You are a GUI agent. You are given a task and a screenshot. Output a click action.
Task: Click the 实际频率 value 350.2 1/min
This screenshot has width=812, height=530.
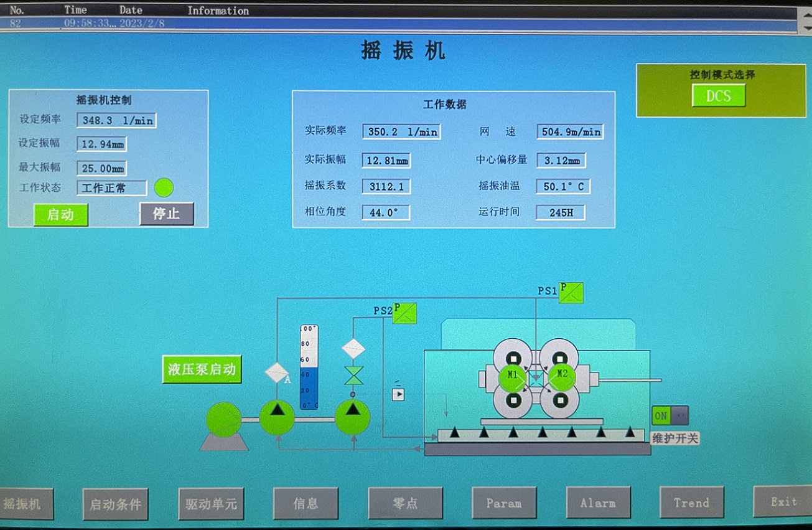pyautogui.click(x=401, y=131)
